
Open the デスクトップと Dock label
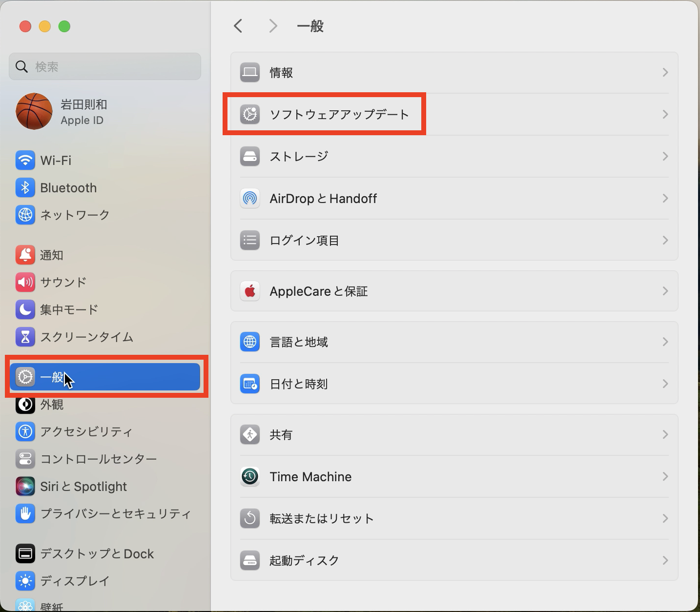(x=97, y=554)
